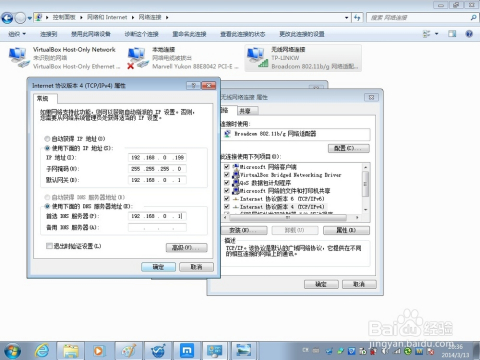The height and width of the screenshot is (360, 480).
Task: Click 重命名此连接 in the toolbar
Action: tap(189, 34)
